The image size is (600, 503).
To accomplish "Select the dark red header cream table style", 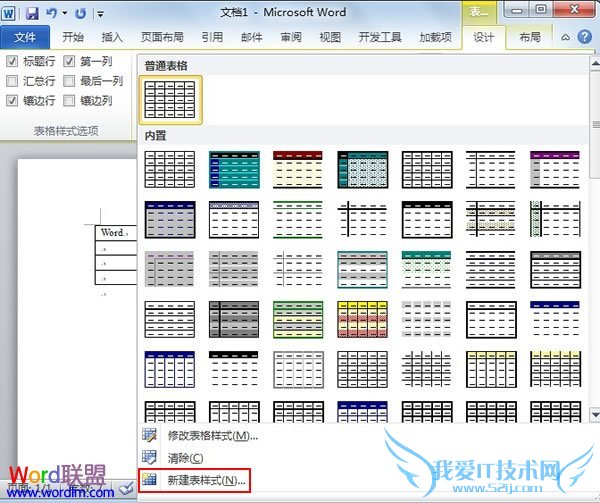I will [298, 169].
